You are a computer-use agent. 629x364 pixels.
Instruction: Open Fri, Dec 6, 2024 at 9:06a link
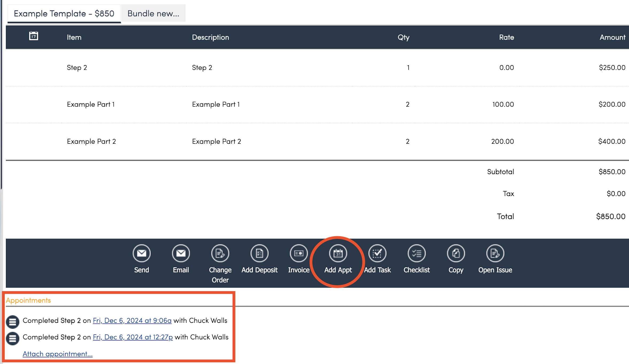[x=132, y=320]
